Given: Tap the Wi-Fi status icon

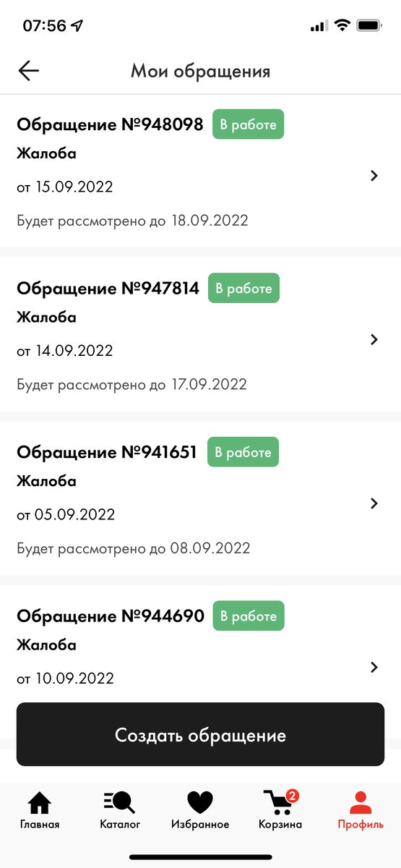Looking at the screenshot, I should (x=342, y=25).
